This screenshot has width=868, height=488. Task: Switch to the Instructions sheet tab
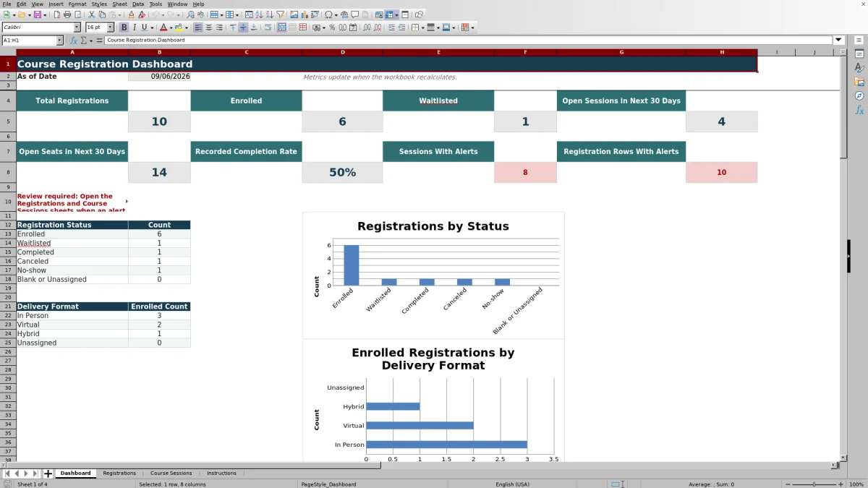(x=221, y=474)
